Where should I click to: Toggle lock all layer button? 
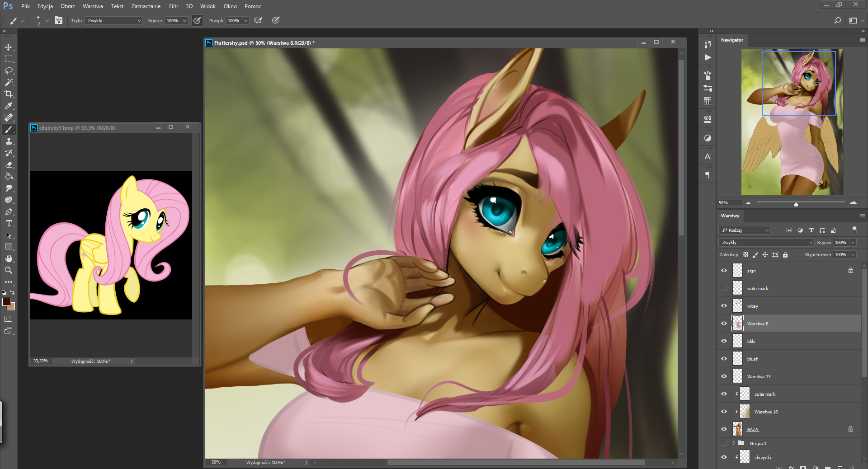[x=785, y=255]
